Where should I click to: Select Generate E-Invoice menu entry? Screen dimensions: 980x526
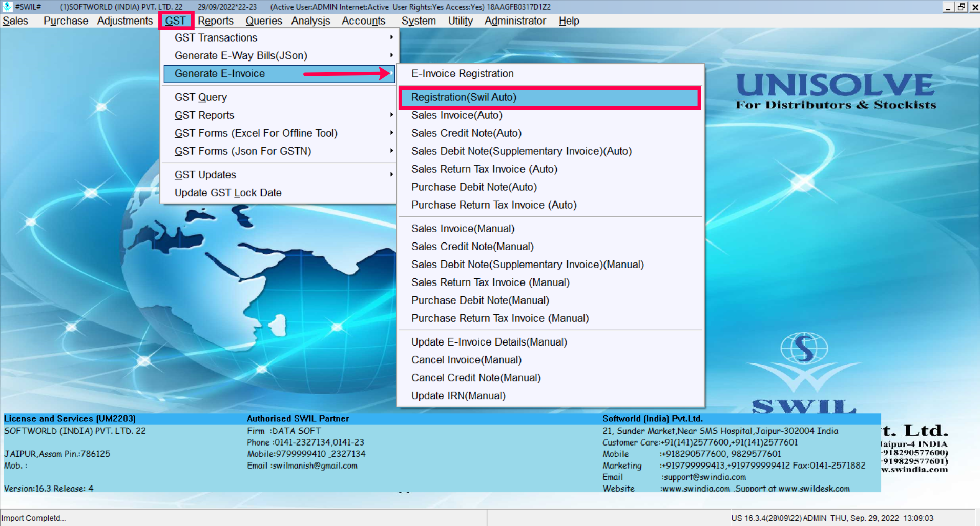click(x=279, y=73)
